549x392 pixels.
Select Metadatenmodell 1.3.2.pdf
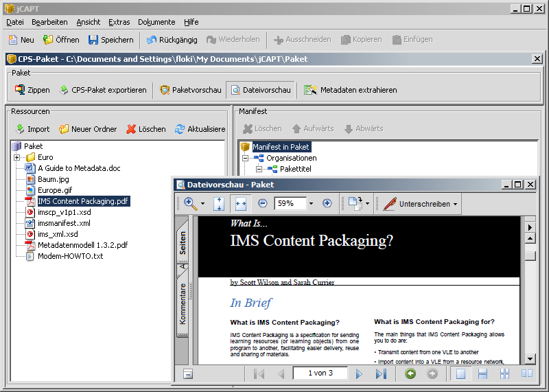coord(82,245)
